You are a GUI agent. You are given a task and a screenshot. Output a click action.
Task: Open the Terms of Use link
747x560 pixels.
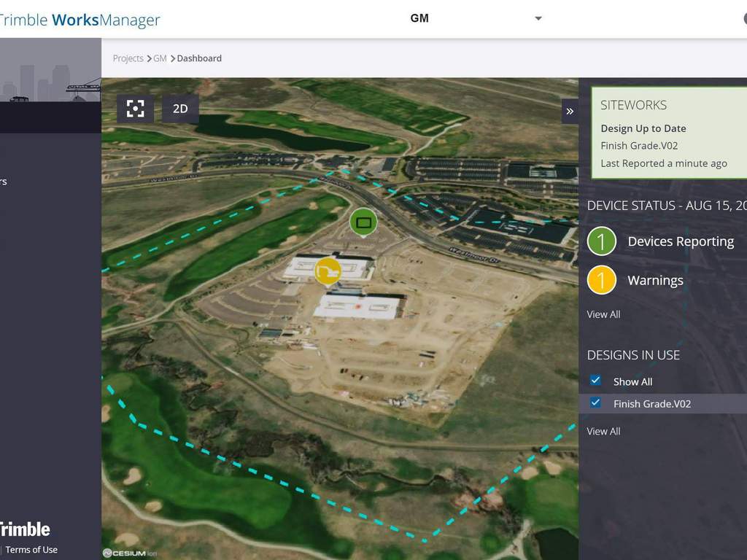[x=31, y=550]
